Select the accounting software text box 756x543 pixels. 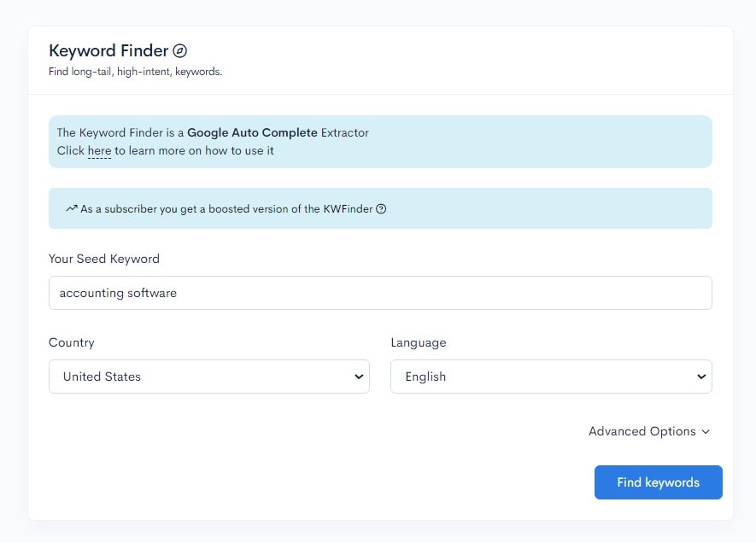(x=380, y=292)
